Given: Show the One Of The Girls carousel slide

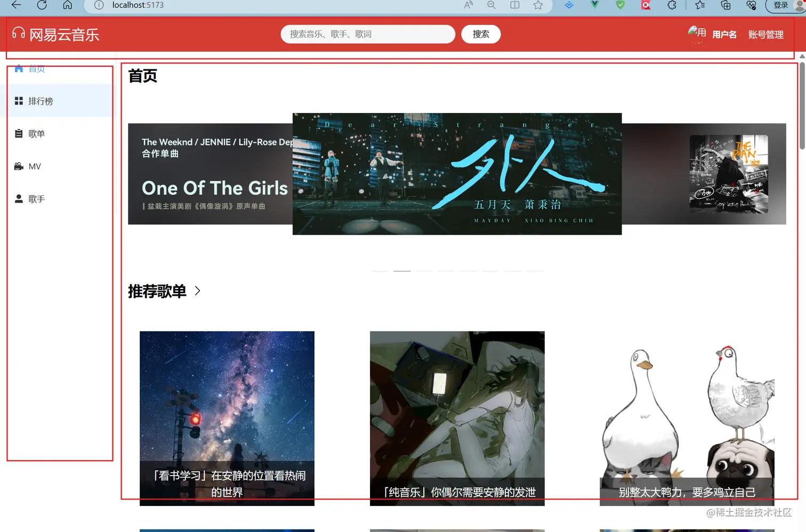Looking at the screenshot, I should pyautogui.click(x=210, y=174).
